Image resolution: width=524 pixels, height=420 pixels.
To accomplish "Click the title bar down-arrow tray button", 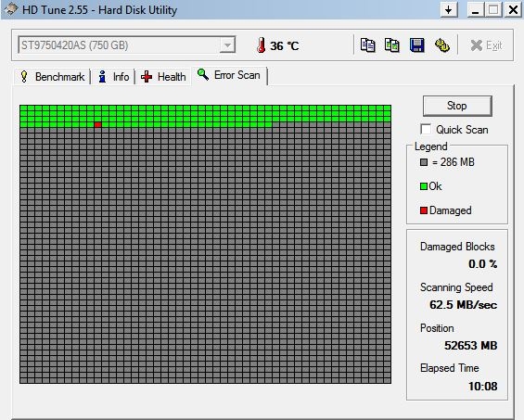I will (x=449, y=9).
